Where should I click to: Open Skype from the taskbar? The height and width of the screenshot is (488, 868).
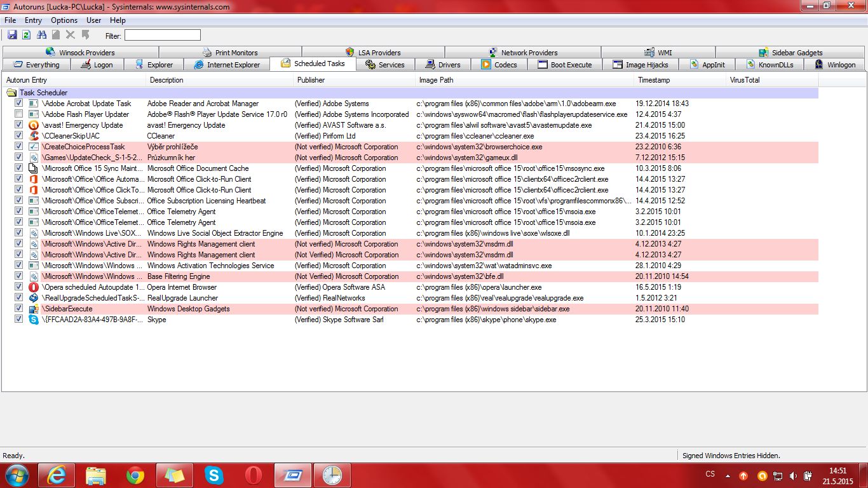214,475
